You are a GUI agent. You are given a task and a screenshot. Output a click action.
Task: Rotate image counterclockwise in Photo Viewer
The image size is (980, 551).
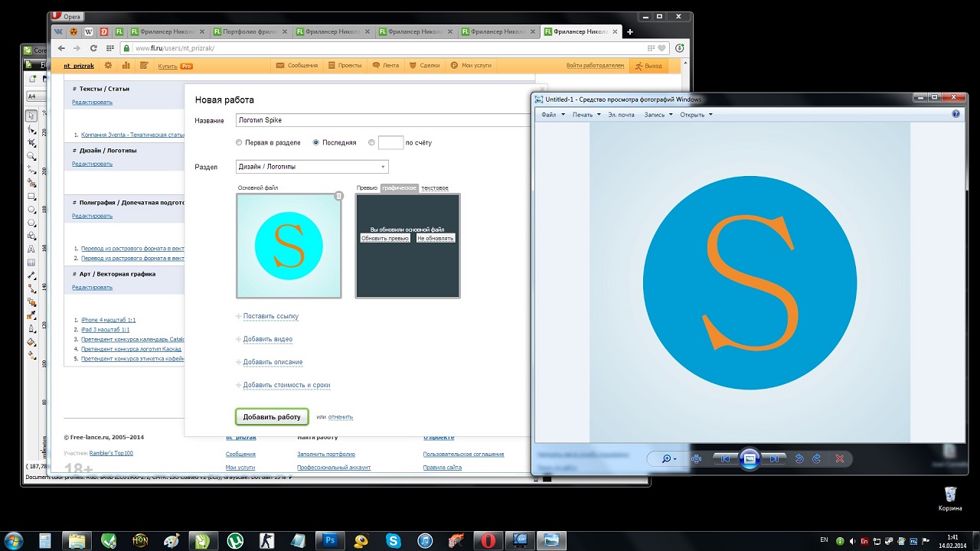pyautogui.click(x=799, y=458)
